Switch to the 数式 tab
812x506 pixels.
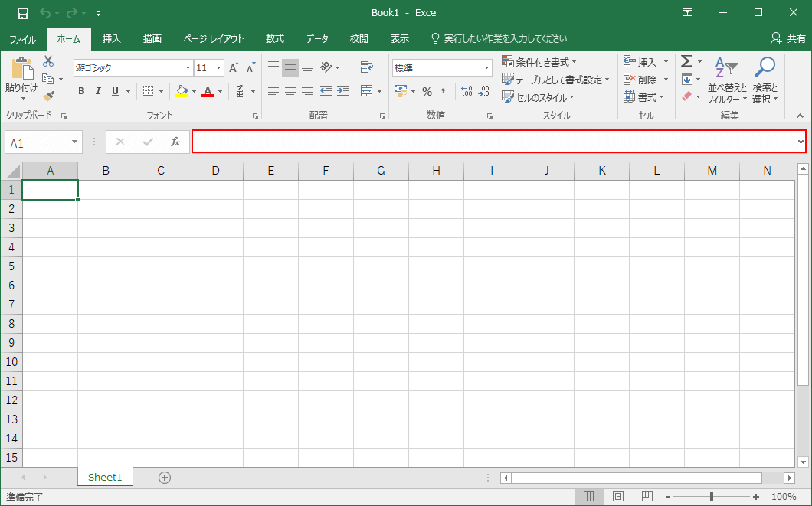[x=274, y=39]
